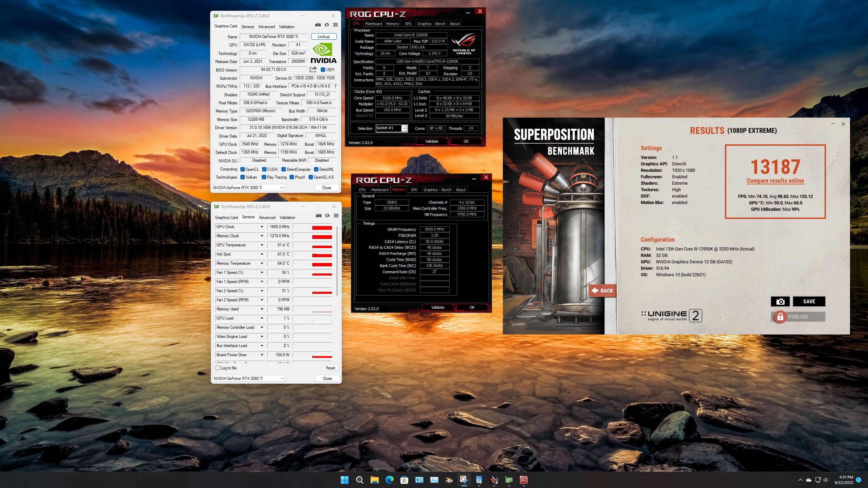Screen dimensions: 868x488
Task: Open the Socket #1 selection dropdown in CPU-Z
Action: tap(392, 128)
